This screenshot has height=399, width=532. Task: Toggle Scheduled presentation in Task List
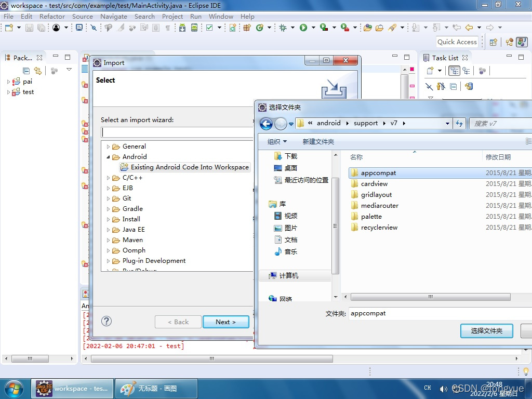tap(466, 71)
